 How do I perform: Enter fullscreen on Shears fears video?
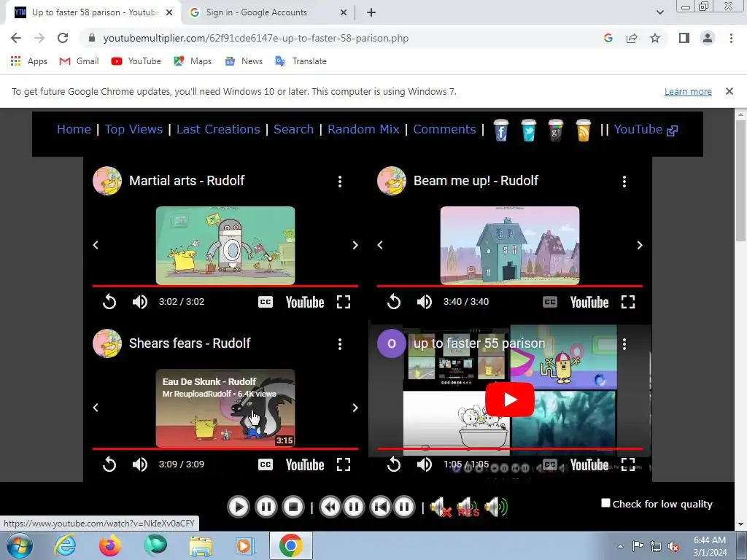coord(344,464)
